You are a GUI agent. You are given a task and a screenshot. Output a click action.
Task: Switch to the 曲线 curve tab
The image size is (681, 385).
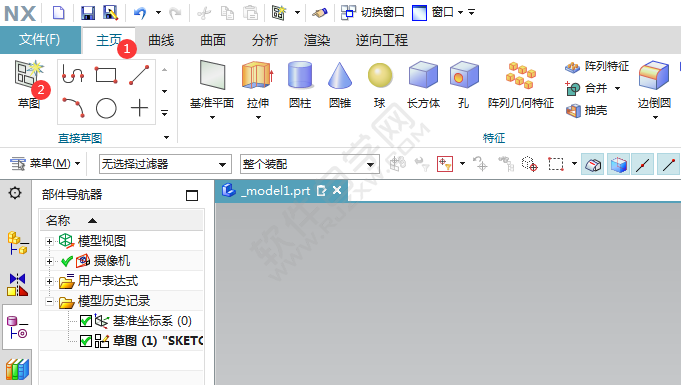click(161, 40)
